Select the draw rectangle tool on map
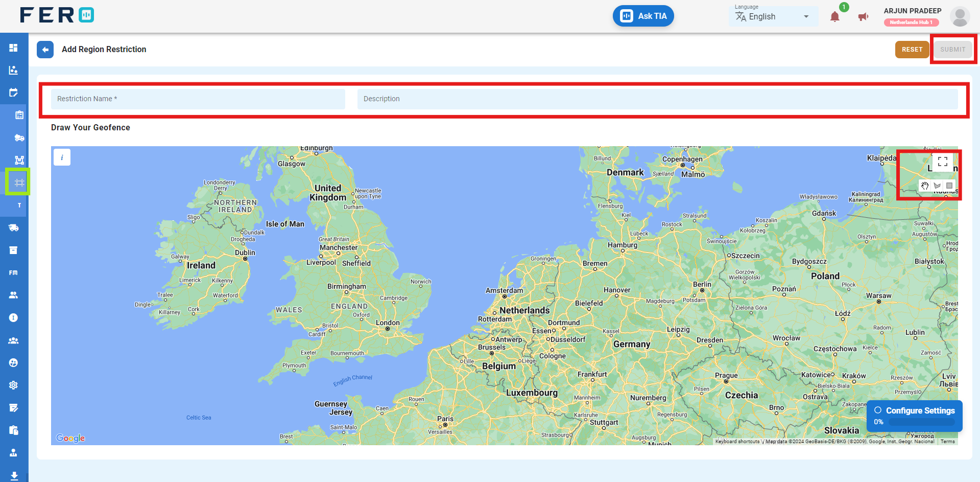 [949, 186]
